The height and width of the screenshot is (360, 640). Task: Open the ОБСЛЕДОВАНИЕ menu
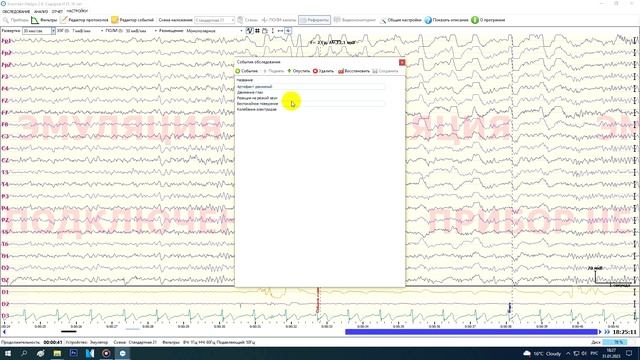(16, 11)
